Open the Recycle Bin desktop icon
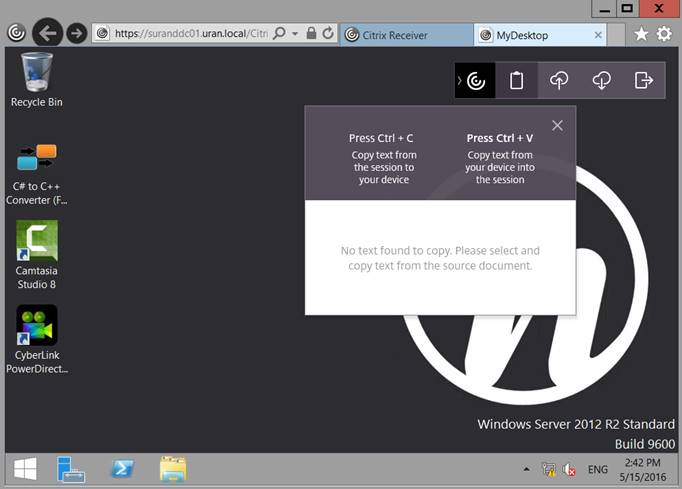The image size is (682, 489). (x=37, y=80)
